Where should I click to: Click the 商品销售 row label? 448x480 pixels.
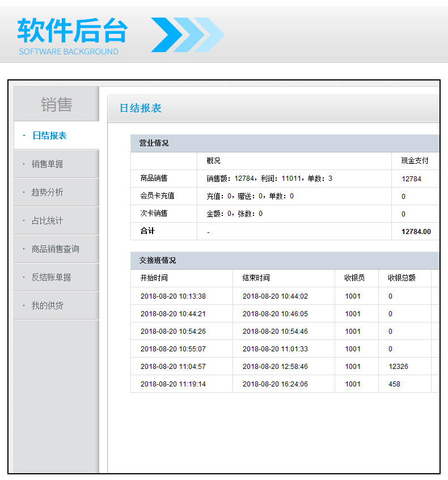tap(154, 178)
